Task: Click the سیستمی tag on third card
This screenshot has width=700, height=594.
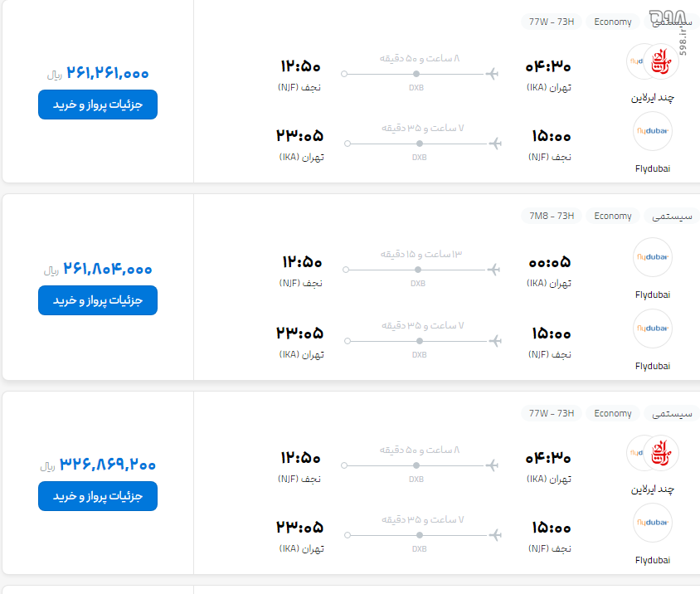Action: coord(672,414)
